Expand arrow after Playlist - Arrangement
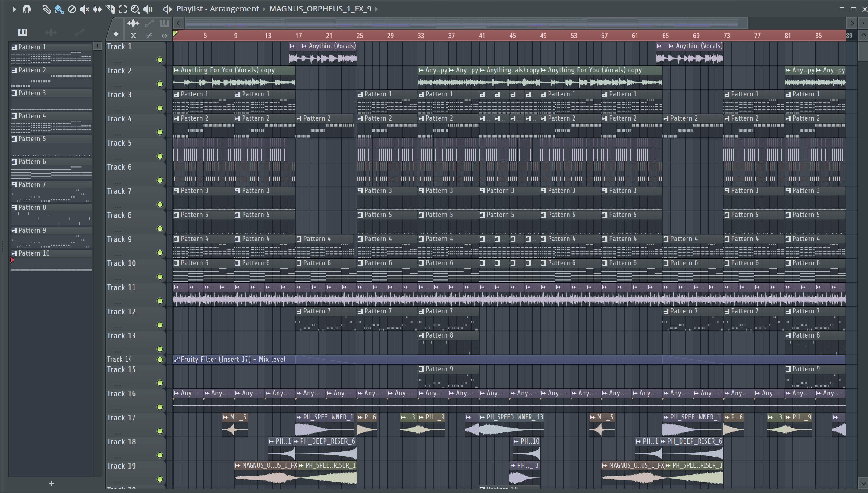Viewport: 868px width, 493px height. click(x=264, y=9)
